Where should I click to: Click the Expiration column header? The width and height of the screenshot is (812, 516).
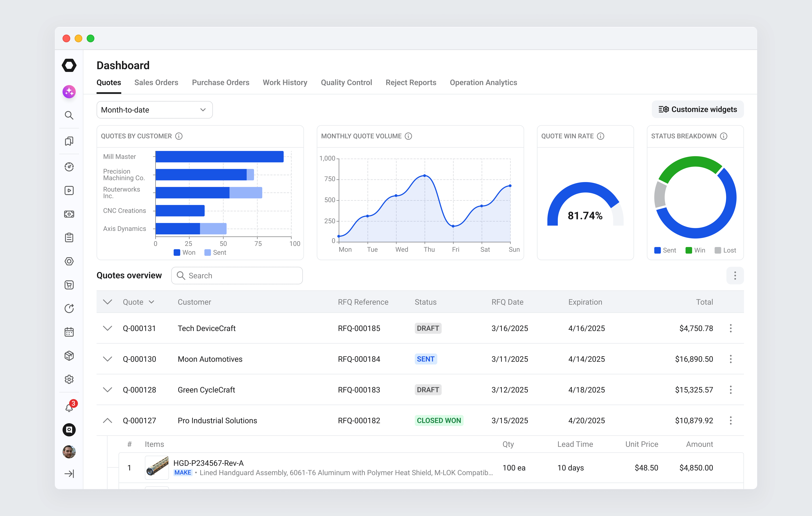tap(585, 302)
